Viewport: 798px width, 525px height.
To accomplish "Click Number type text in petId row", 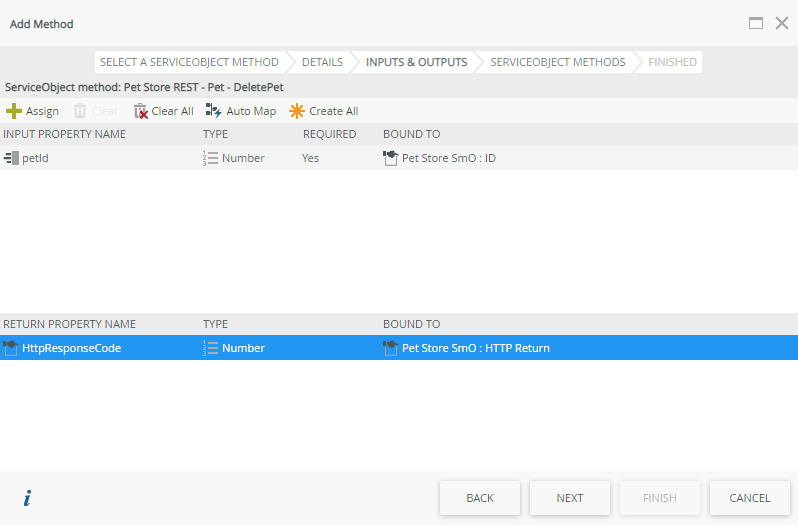I will [243, 158].
